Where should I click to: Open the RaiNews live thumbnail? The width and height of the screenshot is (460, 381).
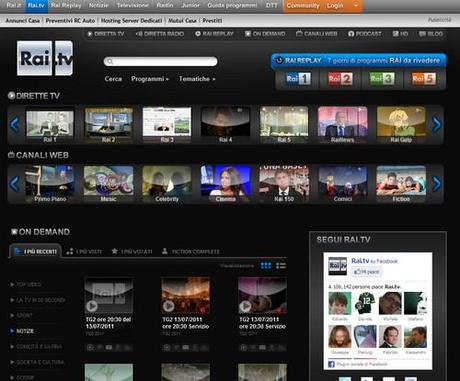click(x=343, y=125)
